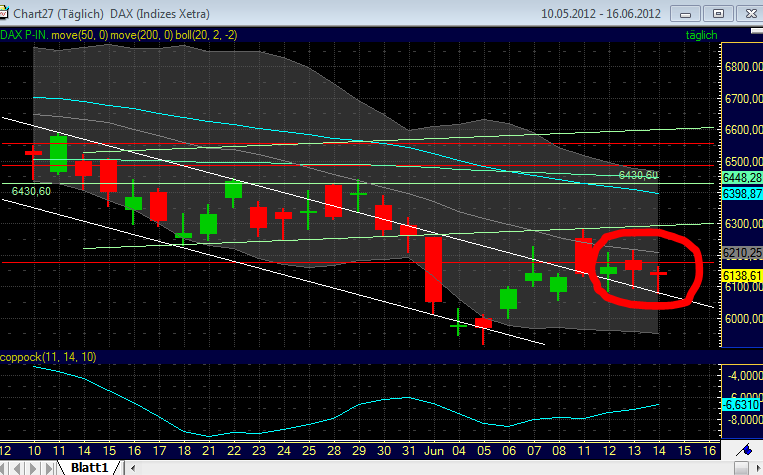Click the 6800,00 price axis label
Screen dimensions: 763x475
coord(744,67)
